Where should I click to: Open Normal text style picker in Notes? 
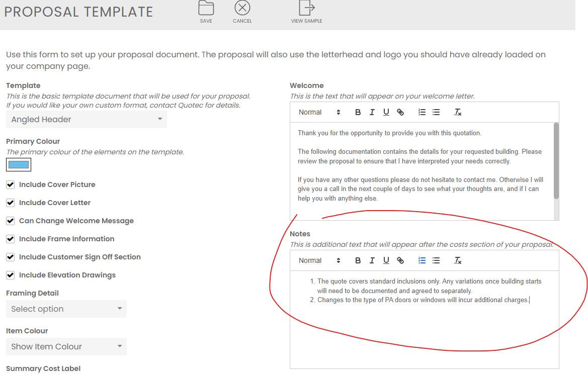pyautogui.click(x=319, y=260)
